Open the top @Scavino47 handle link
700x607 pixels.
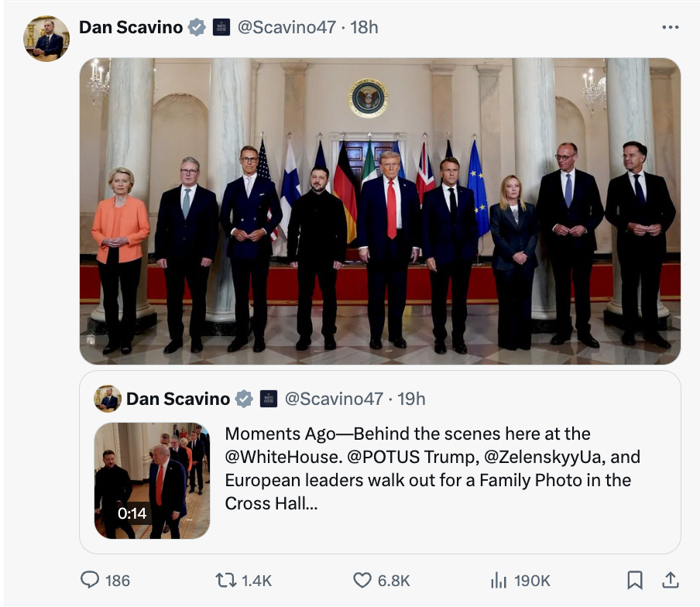[286, 28]
